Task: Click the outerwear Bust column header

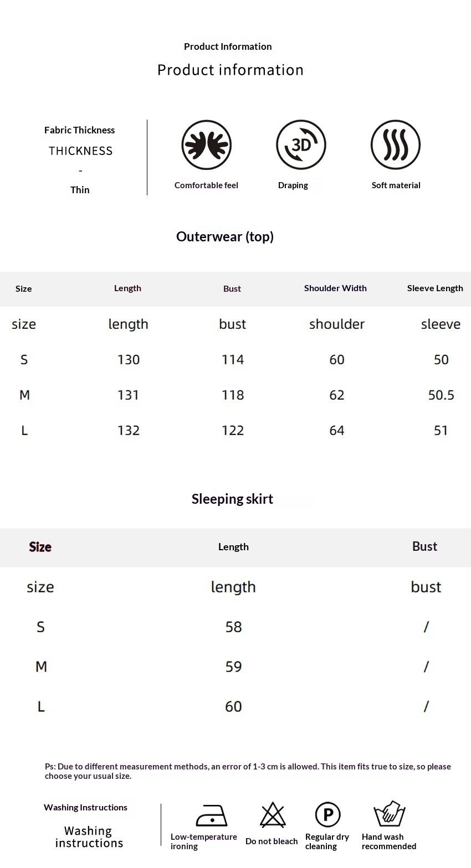Action: tap(232, 289)
